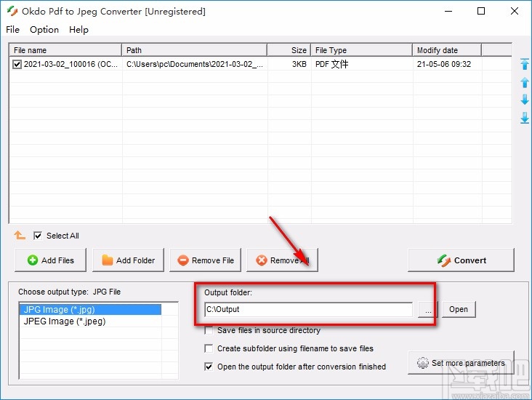Sort the list by the Path column header
Viewport: 532px width, 400px height.
coord(194,50)
